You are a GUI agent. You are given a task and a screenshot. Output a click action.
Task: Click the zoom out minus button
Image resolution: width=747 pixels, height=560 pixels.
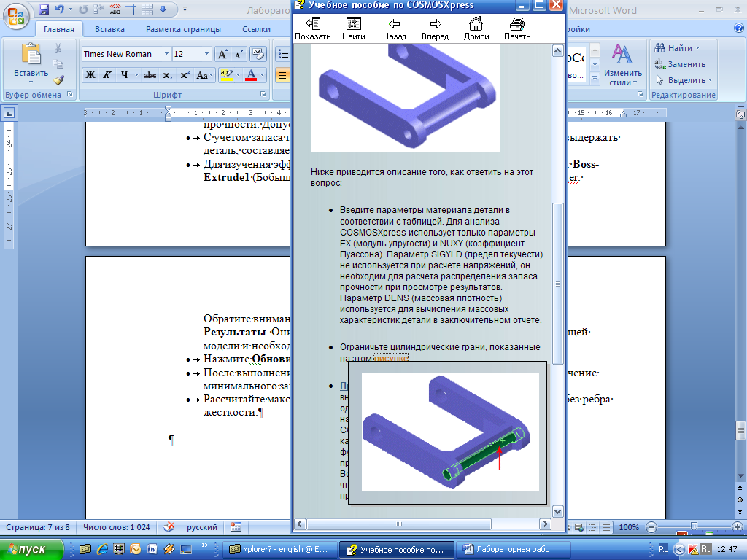point(651,527)
